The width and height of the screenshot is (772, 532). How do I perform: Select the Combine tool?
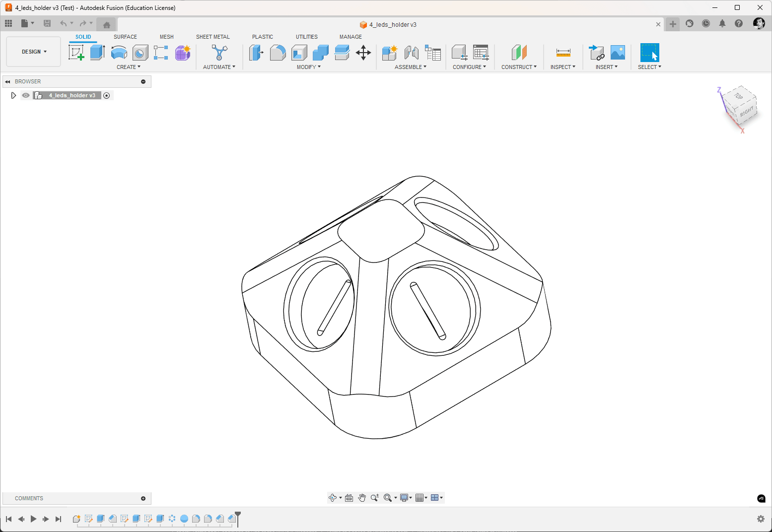pos(321,53)
